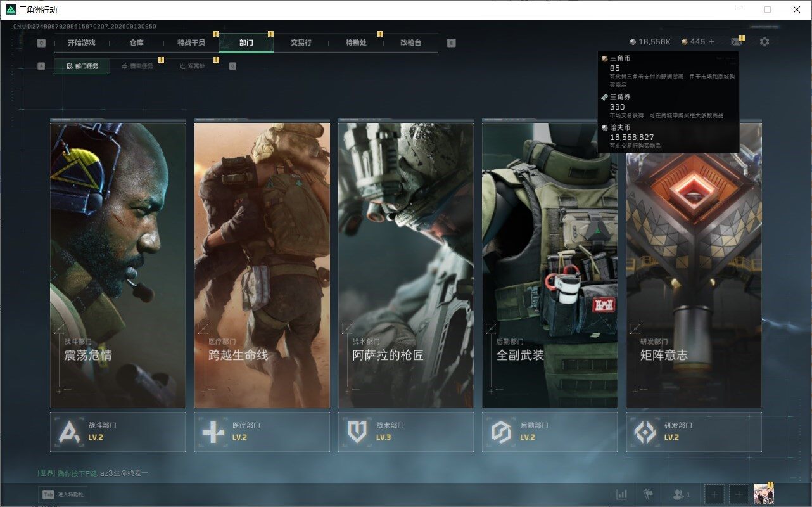Open the 军需处 sub-tab

pyautogui.click(x=192, y=66)
